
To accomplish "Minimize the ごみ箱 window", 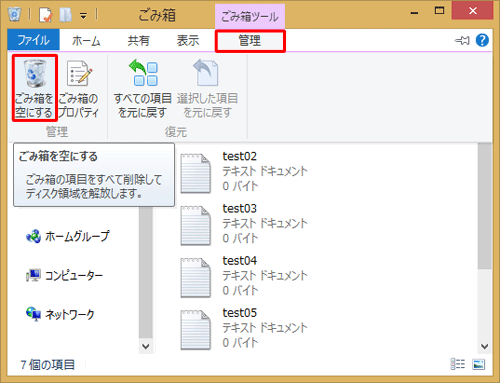I will click(x=414, y=12).
